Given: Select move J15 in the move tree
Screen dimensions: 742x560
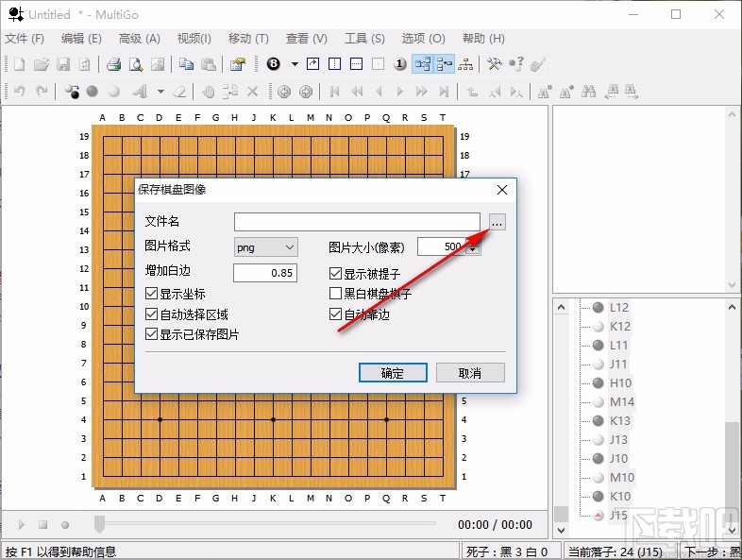Looking at the screenshot, I should coord(618,515).
